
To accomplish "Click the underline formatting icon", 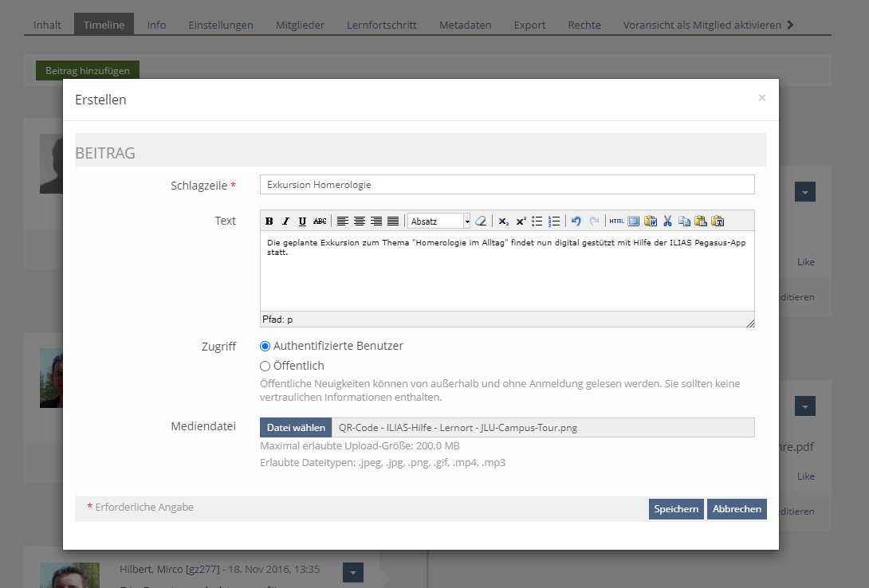I will pyautogui.click(x=302, y=221).
